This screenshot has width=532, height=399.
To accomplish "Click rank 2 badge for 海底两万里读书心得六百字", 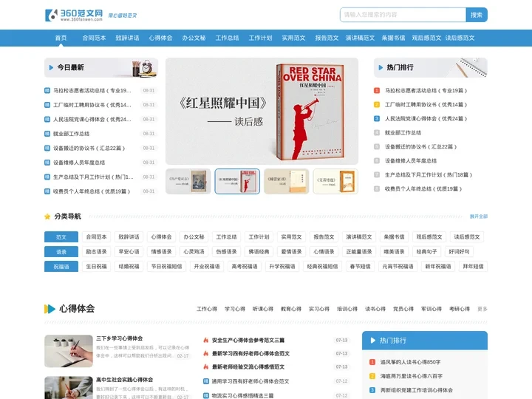I will coord(372,376).
